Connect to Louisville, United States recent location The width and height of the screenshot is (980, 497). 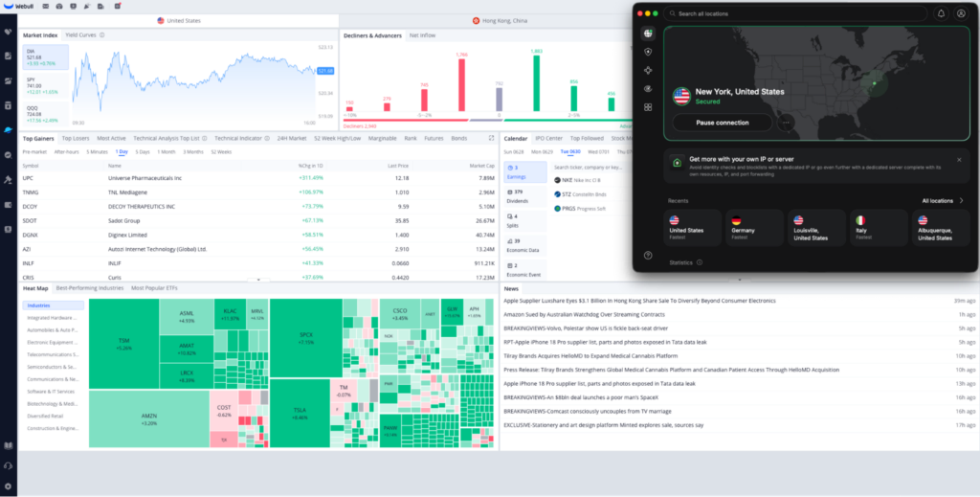pos(816,228)
